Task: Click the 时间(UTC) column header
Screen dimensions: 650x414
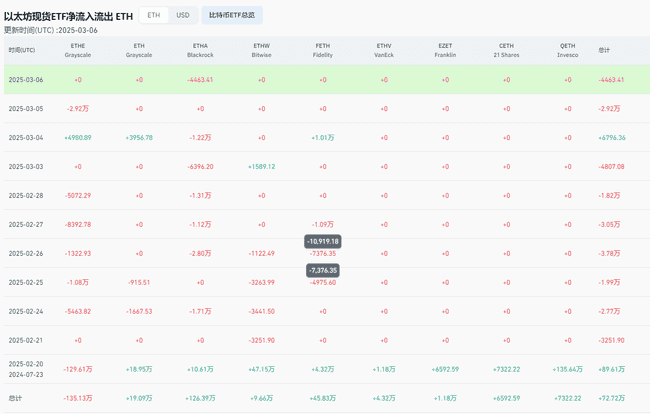Action: point(22,50)
